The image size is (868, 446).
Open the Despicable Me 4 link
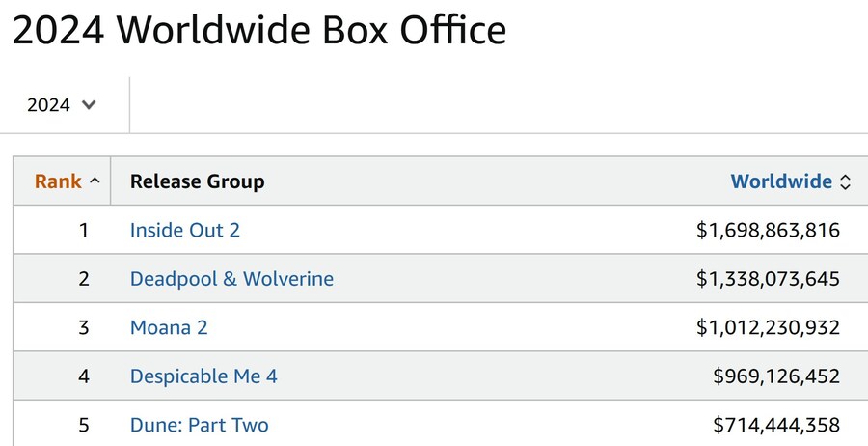coord(203,376)
